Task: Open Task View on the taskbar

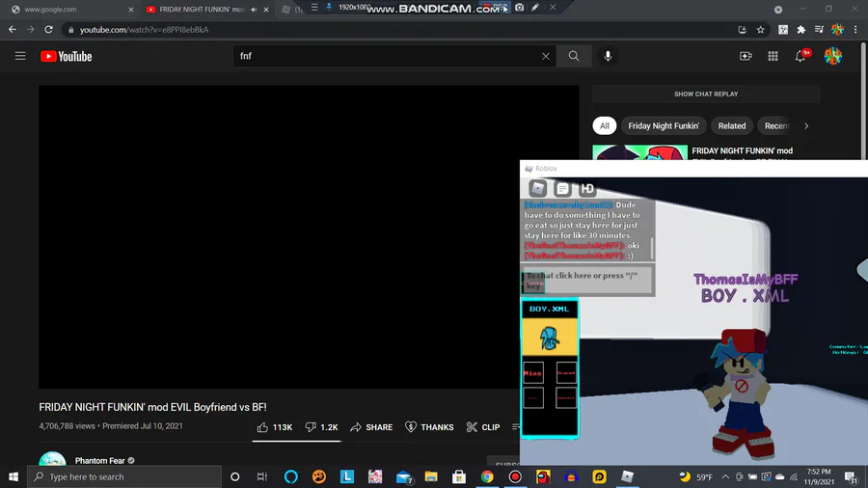Action: (x=262, y=476)
